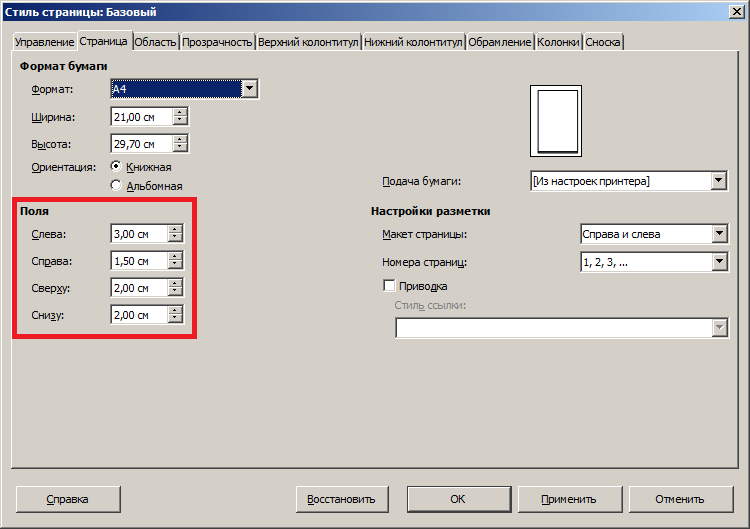Increase the Слева left margin value
The height and width of the screenshot is (529, 750).
[175, 229]
